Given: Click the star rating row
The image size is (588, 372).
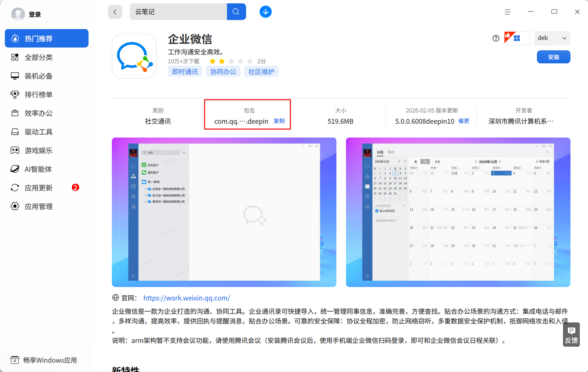Looking at the screenshot, I should click(231, 61).
